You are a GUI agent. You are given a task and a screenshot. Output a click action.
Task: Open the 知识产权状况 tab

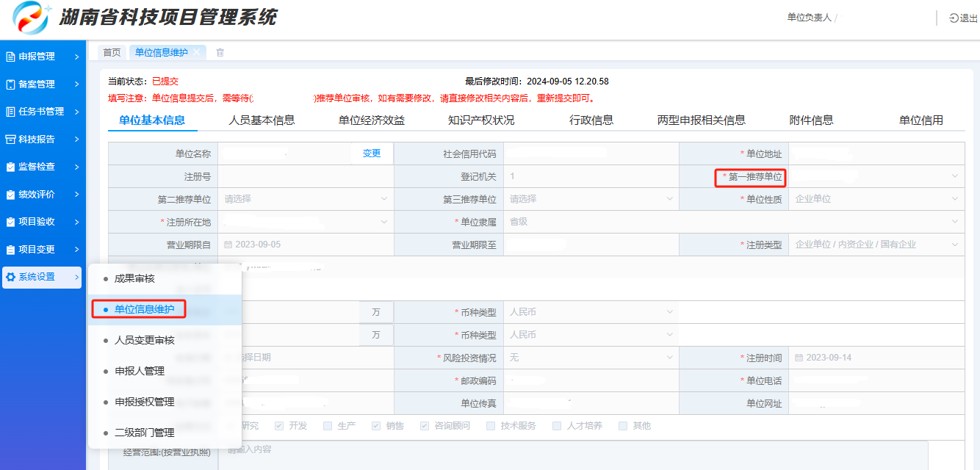[x=481, y=120]
